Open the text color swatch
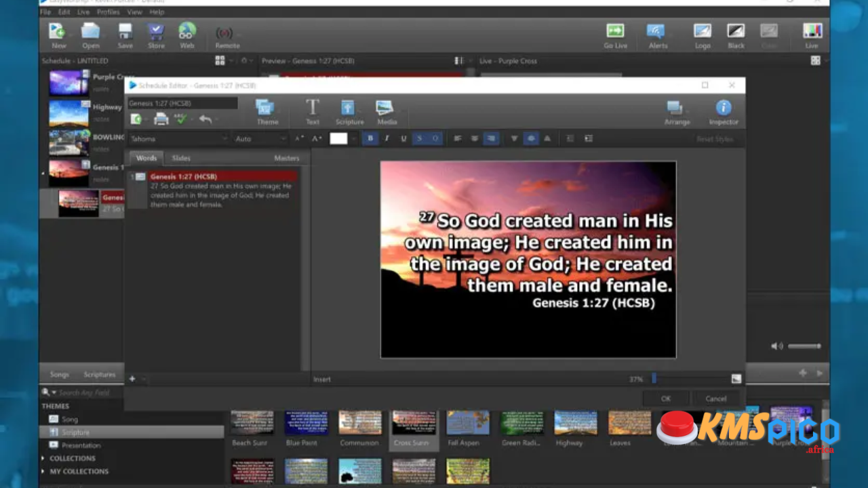868x488 pixels. [x=338, y=138]
